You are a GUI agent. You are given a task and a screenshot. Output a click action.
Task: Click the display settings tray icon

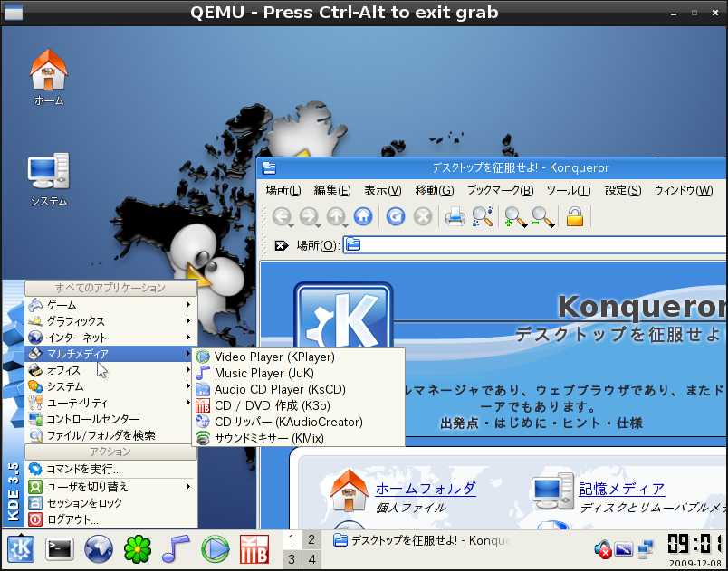624,549
